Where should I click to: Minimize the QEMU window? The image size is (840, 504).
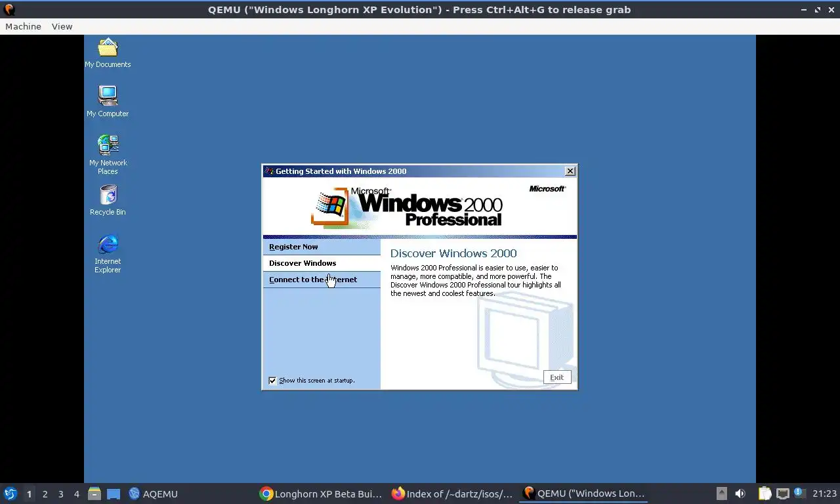[x=805, y=10]
